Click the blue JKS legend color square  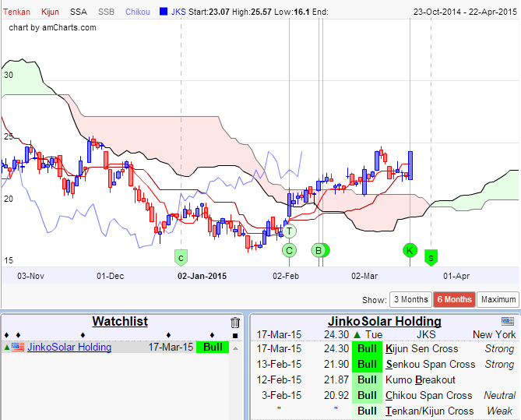click(163, 12)
